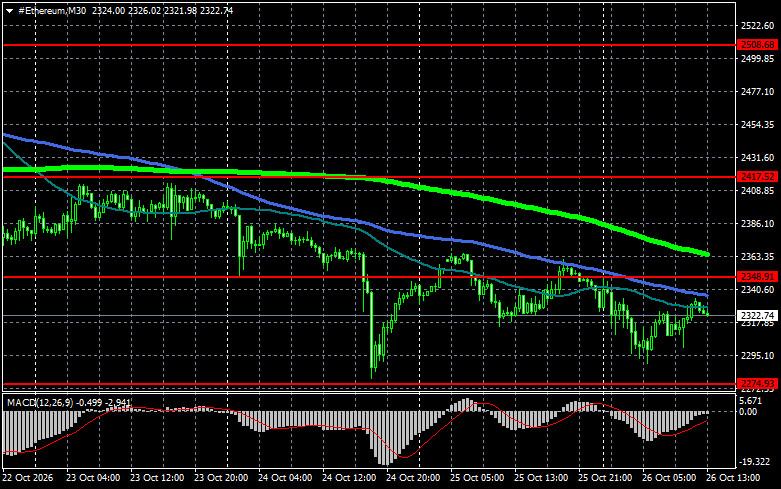This screenshot has height=489, width=781.
Task: Click the 2386.10 price scale value
Action: (758, 224)
